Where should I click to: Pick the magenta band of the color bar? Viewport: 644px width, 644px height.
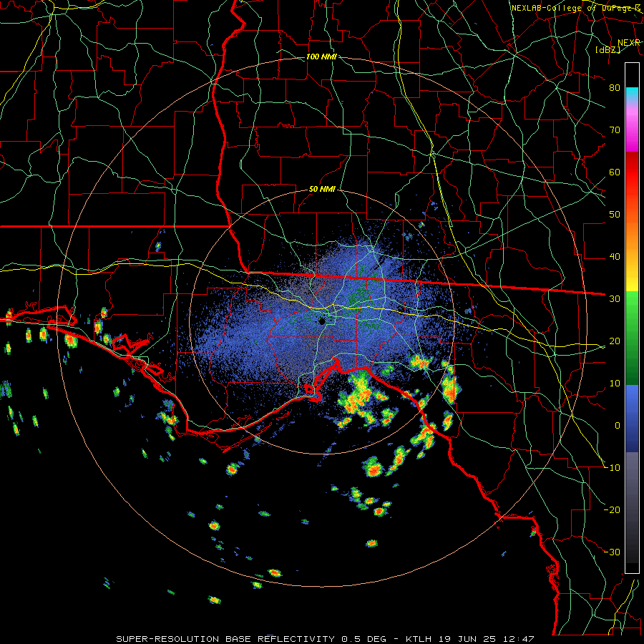[x=632, y=132]
